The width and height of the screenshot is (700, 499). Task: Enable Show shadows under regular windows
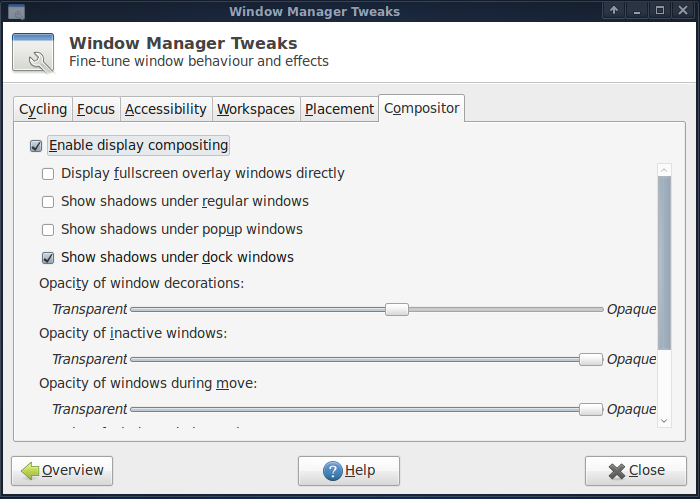[48, 202]
